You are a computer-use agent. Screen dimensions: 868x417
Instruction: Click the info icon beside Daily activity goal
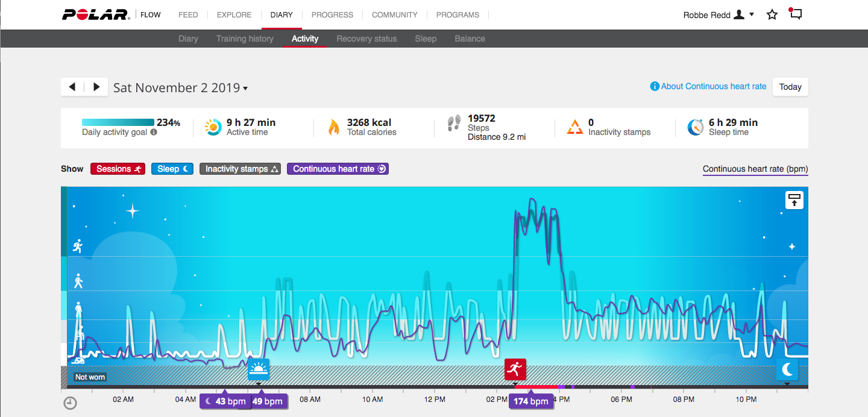(154, 132)
